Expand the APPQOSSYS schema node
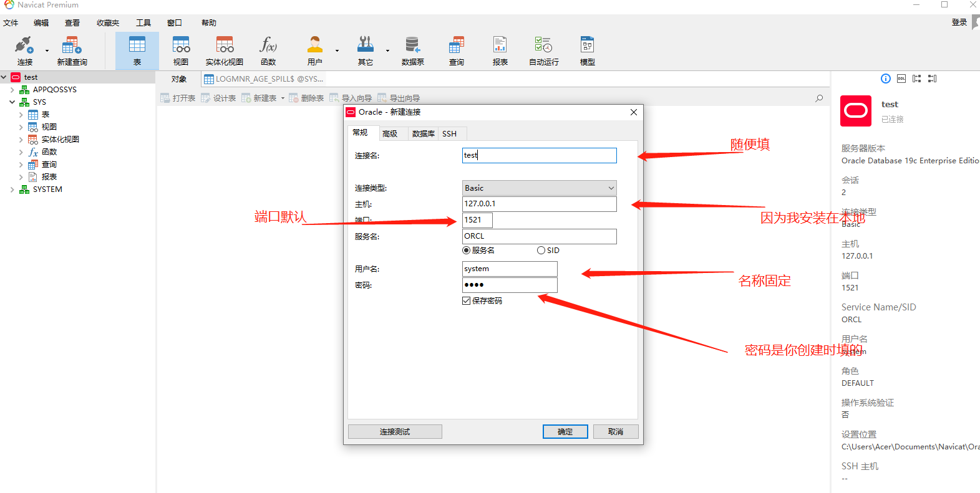The image size is (980, 493). pyautogui.click(x=12, y=90)
